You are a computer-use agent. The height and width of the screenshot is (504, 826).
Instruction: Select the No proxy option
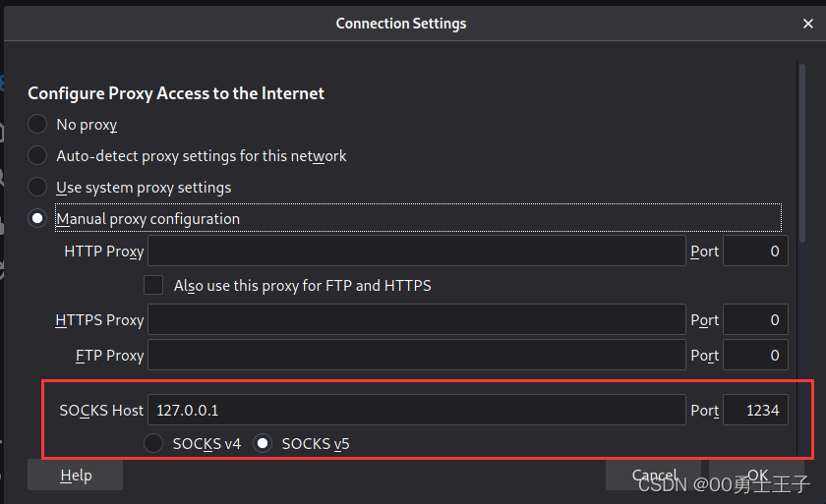(x=37, y=124)
